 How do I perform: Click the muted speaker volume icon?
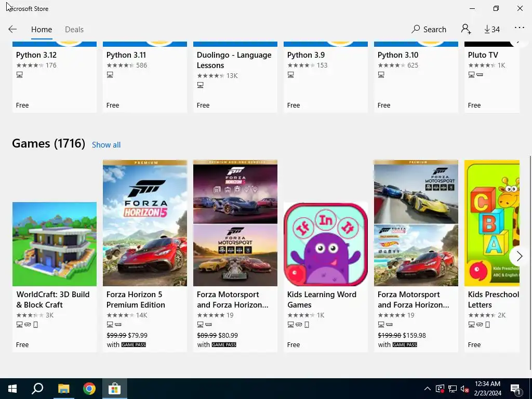465,389
